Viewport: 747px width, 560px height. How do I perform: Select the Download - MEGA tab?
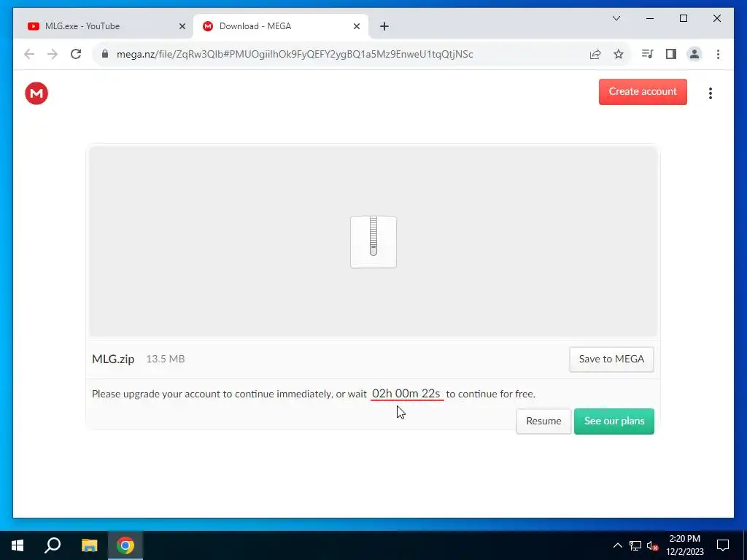[281, 26]
